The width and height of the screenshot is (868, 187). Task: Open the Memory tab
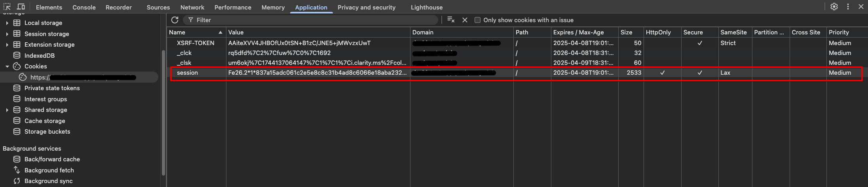tap(273, 7)
